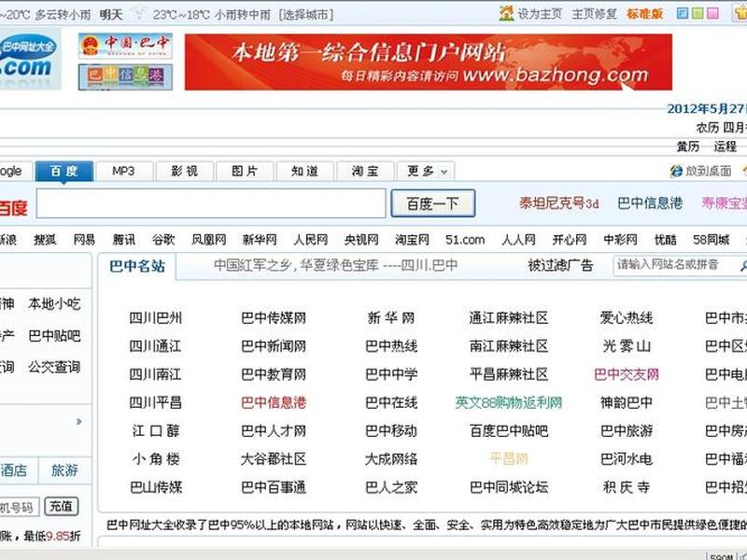Open the 巴中同城论坛 link

(509, 487)
